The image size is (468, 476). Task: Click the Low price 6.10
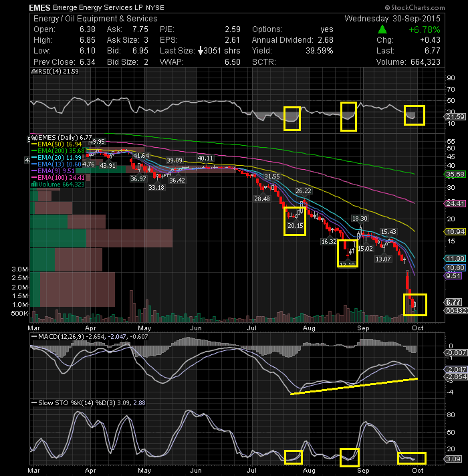(x=88, y=51)
